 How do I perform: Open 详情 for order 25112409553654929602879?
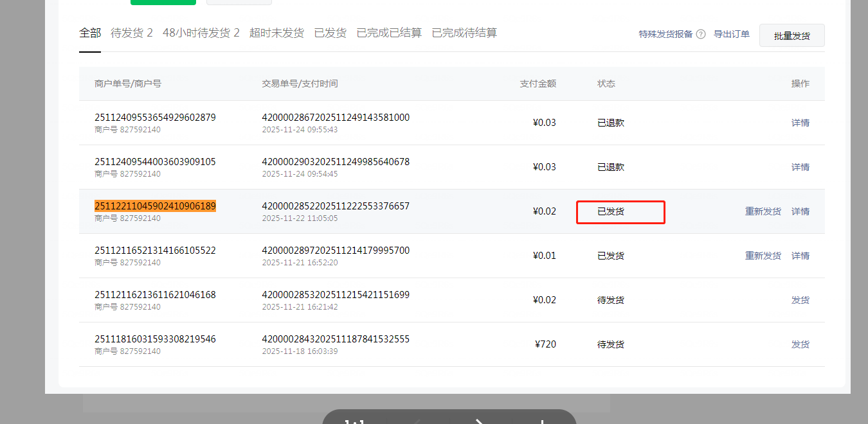(800, 123)
